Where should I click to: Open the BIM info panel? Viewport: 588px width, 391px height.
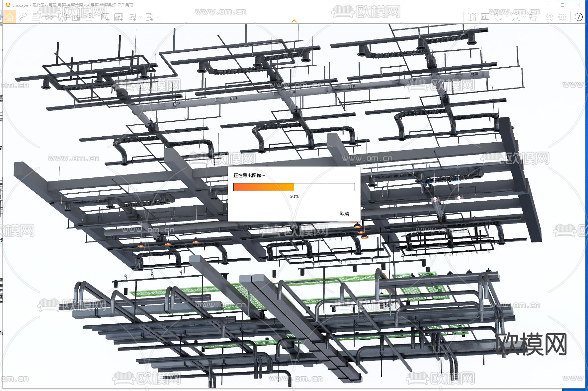[x=36, y=17]
